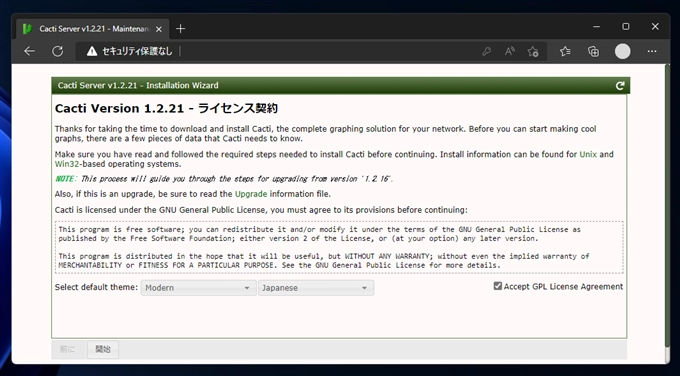Click the browser back arrow

pyautogui.click(x=29, y=51)
